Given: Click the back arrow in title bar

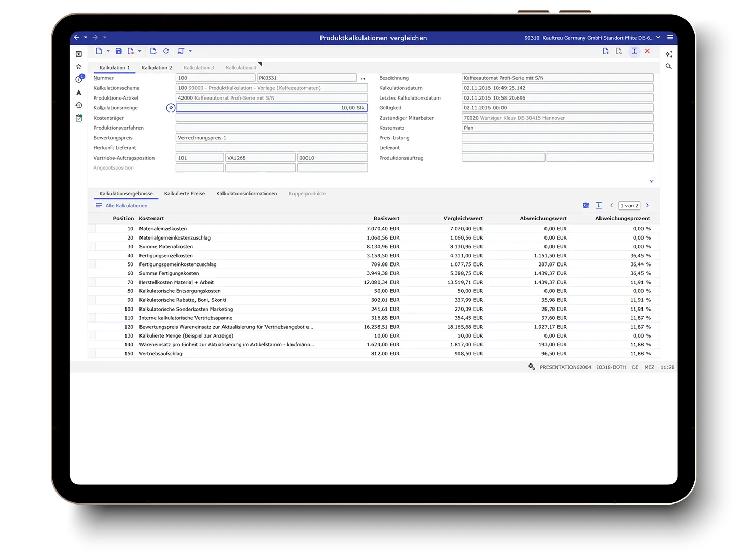Looking at the screenshot, I should (x=76, y=38).
